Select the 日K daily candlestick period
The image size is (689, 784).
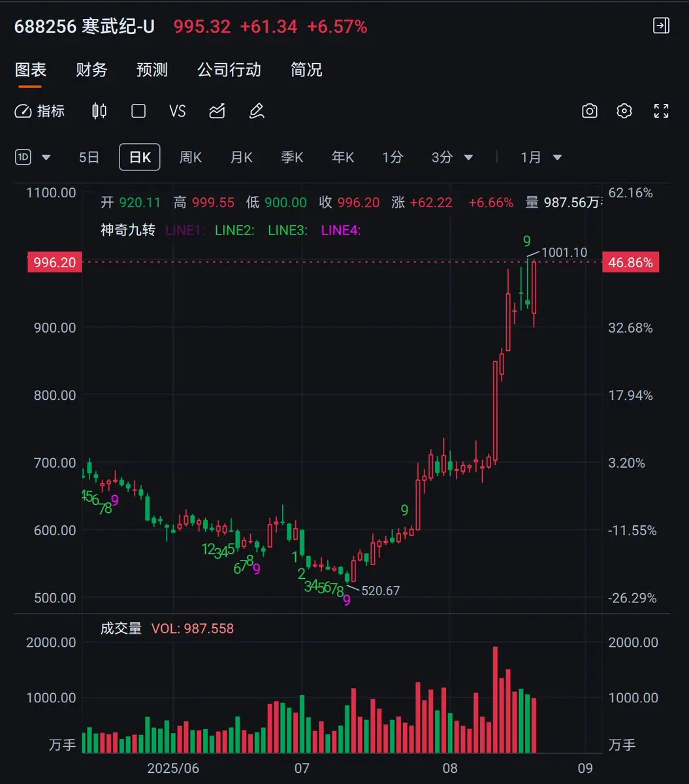pos(140,157)
